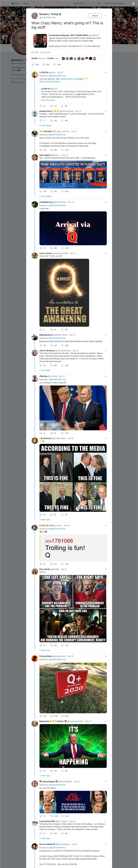Click the Search Twitter input field
The width and height of the screenshot is (138, 868).
84,3
